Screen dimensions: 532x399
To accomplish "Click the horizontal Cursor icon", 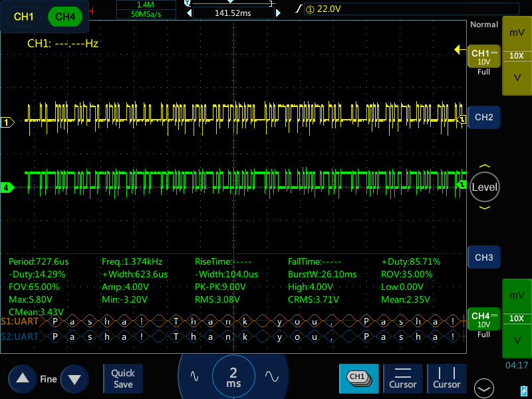I will click(x=403, y=378).
